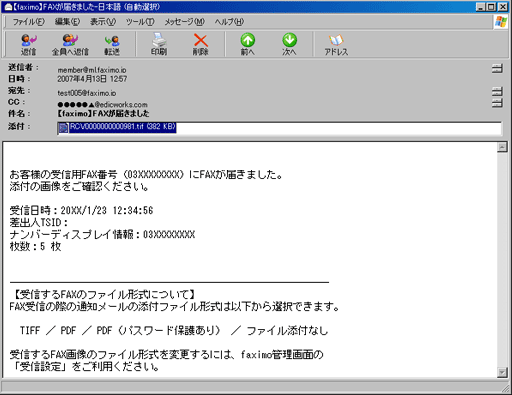
Task: Expand recipient details button beside 宛先
Action: [497, 91]
